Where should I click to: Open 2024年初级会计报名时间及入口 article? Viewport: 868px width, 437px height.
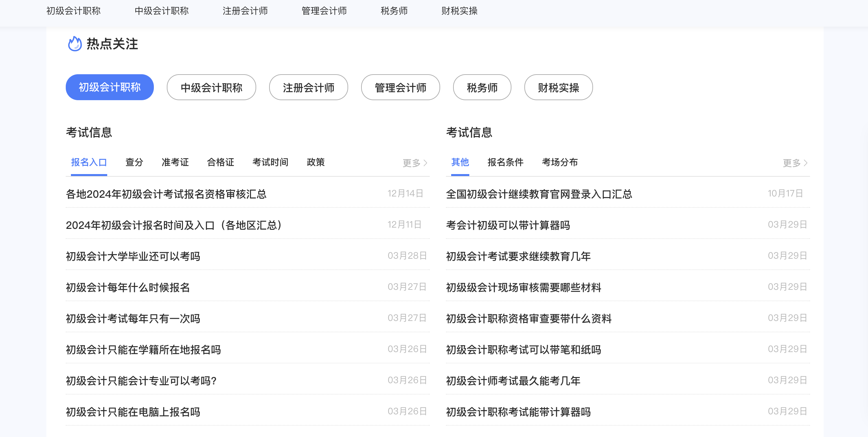174,225
